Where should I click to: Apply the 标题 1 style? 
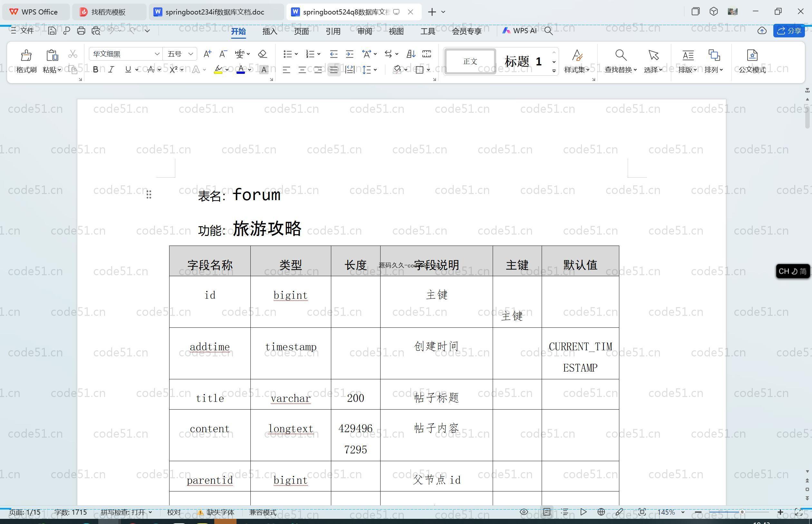click(523, 61)
